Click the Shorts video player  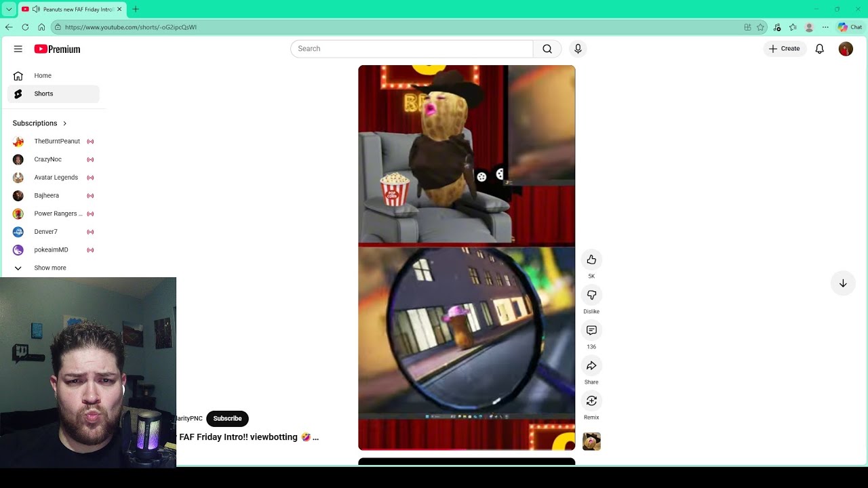tap(467, 258)
